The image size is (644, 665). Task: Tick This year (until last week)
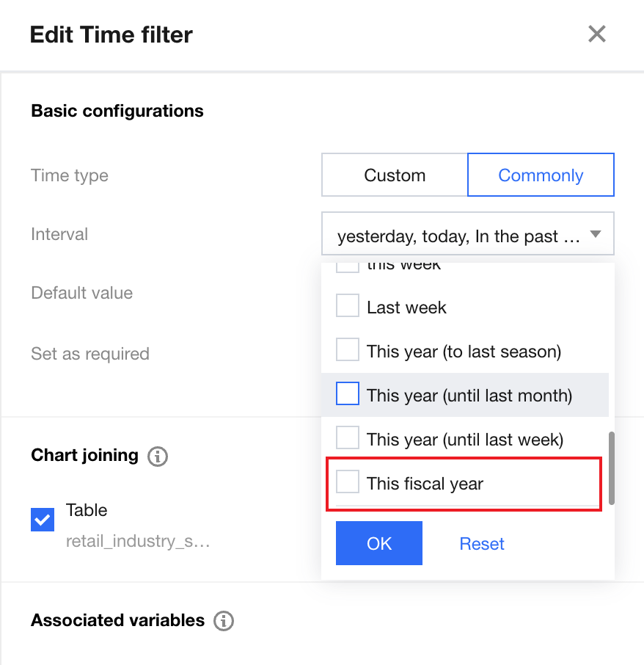coord(348,438)
